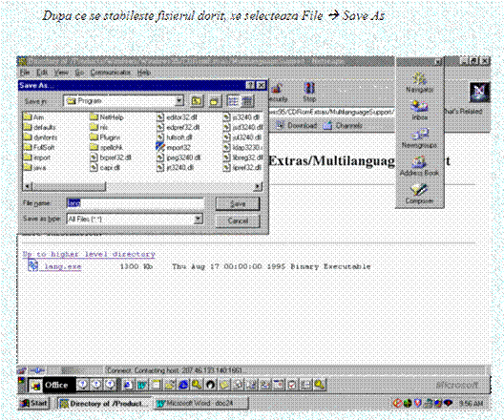Screen dimensions: 504x420
Task: Click the file list left scroll arrow
Action: coord(28,186)
